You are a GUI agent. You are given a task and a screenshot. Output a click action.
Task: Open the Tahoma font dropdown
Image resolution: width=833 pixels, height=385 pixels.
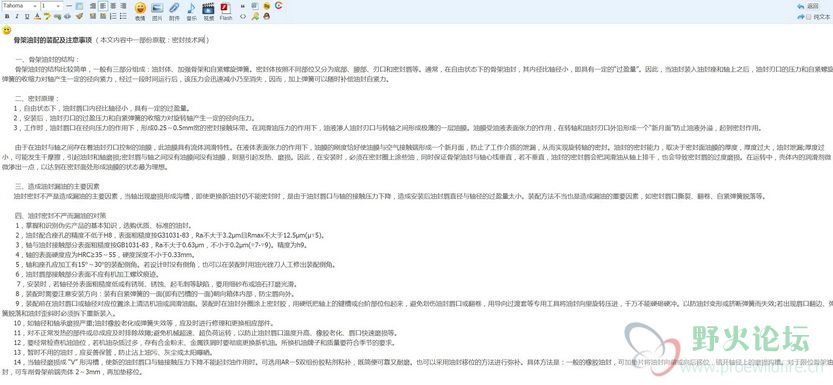20,6
